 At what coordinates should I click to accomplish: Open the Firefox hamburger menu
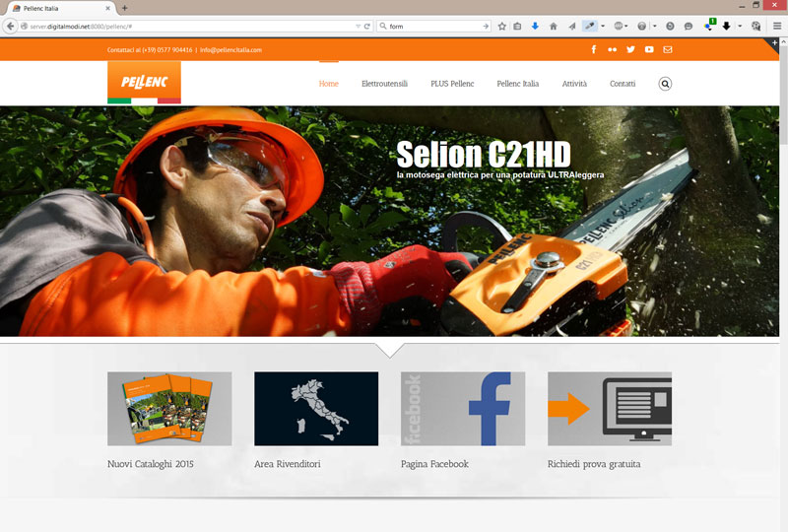coord(777,27)
